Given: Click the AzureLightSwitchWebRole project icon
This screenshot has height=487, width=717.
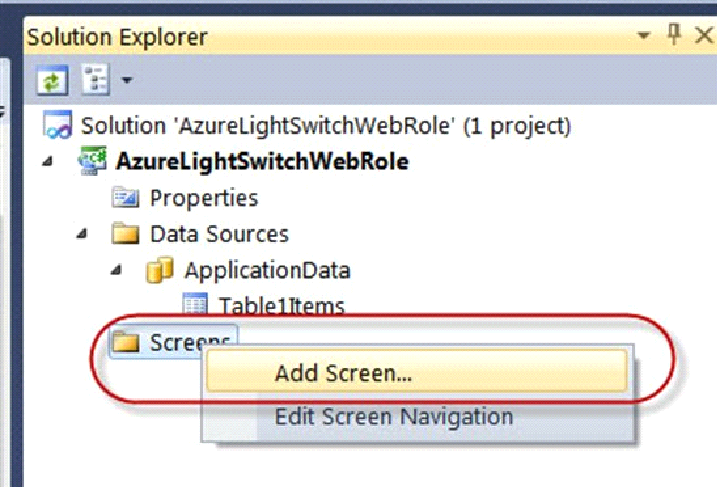Looking at the screenshot, I should coord(92,162).
